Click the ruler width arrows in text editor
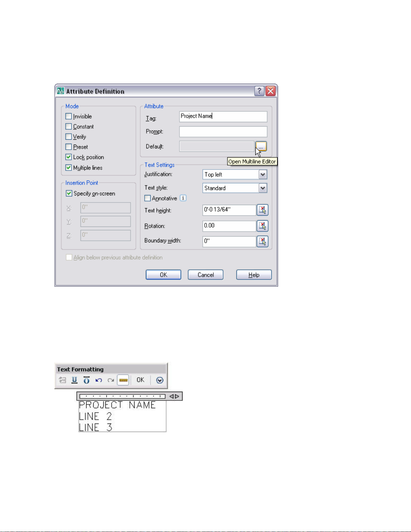This screenshot has height=532, width=411. [174, 396]
